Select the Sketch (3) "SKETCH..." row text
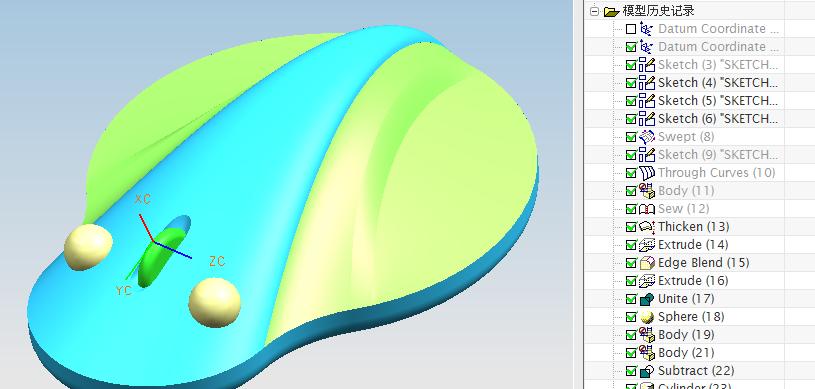The height and width of the screenshot is (389, 815). click(x=718, y=64)
